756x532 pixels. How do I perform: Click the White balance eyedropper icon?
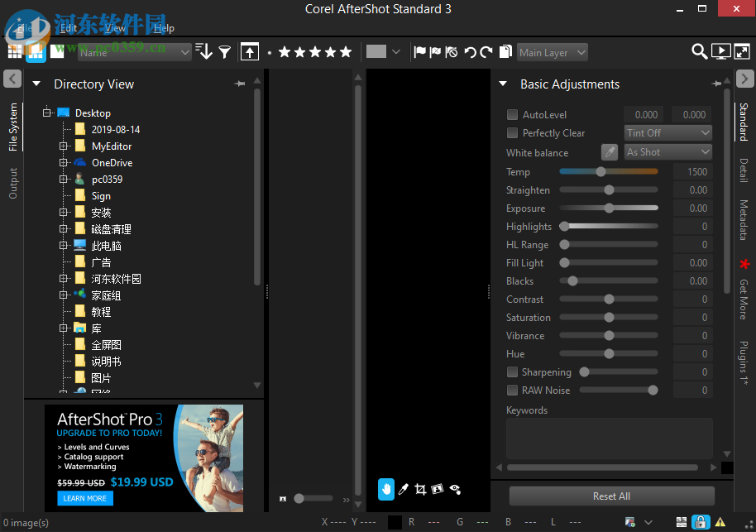point(610,152)
